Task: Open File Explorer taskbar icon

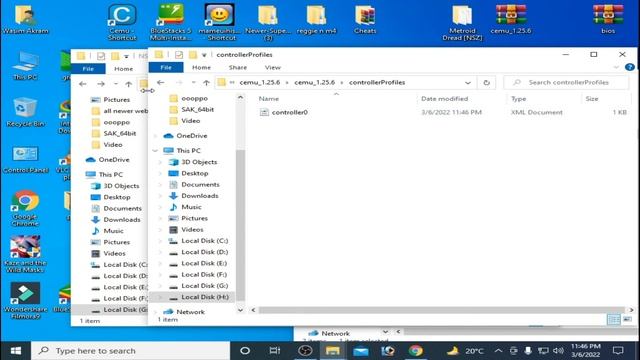Action: (x=333, y=351)
